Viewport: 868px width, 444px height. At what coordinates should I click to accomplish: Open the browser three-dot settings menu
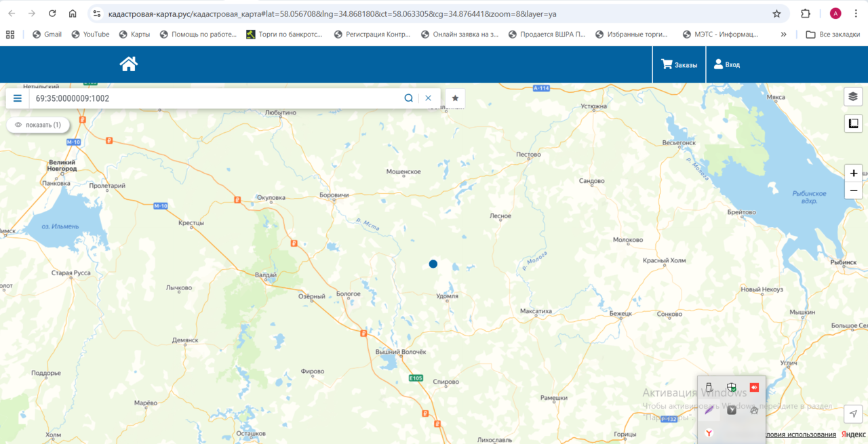(856, 13)
